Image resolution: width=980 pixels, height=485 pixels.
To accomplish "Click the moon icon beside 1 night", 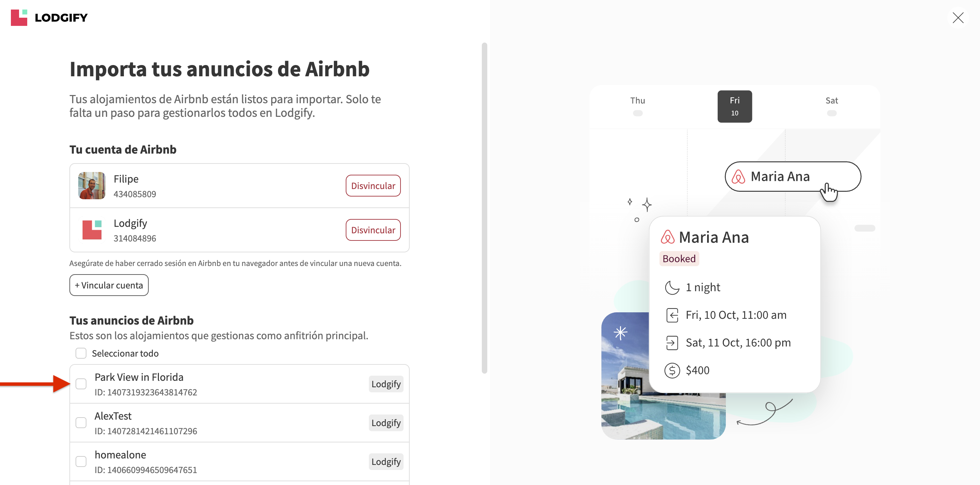I will 672,287.
